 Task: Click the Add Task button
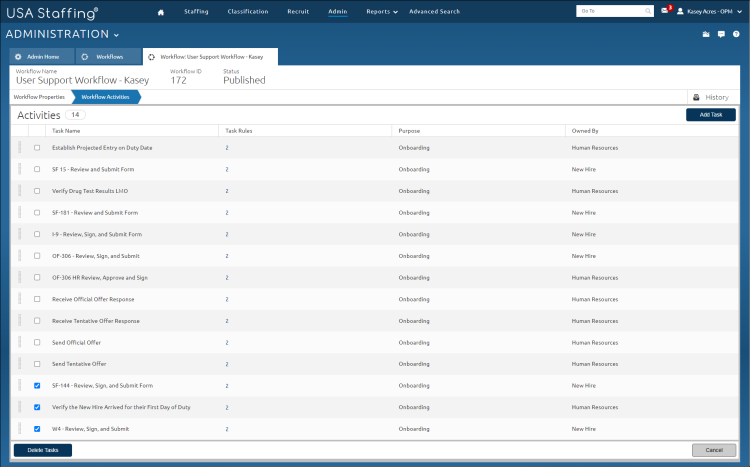point(711,115)
